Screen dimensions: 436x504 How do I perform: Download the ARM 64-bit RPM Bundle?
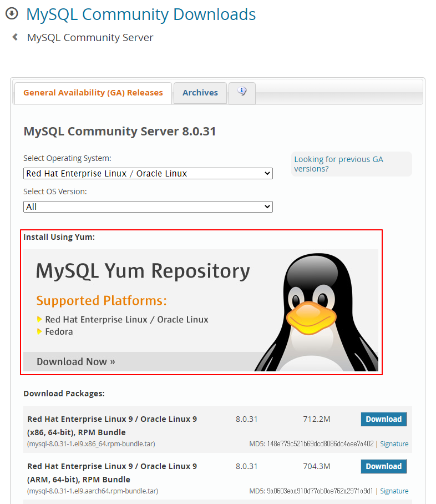pyautogui.click(x=384, y=466)
